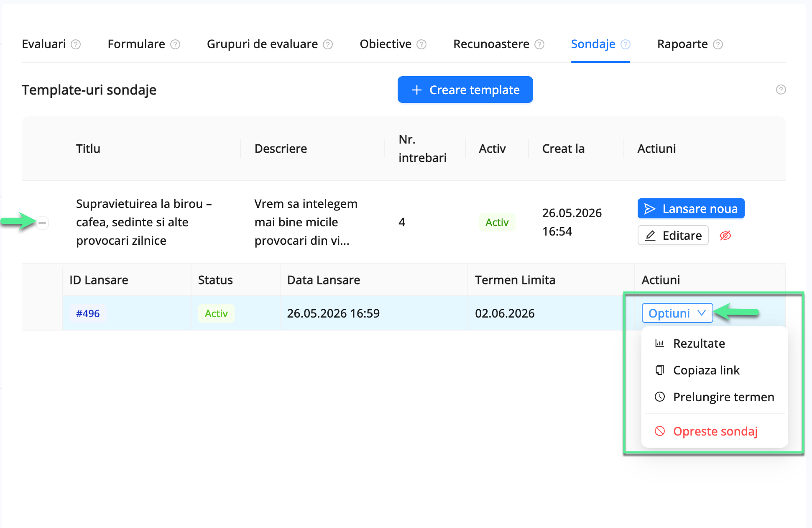Choose Prelungire termen from the options menu
This screenshot has width=812, height=528.
(714, 397)
